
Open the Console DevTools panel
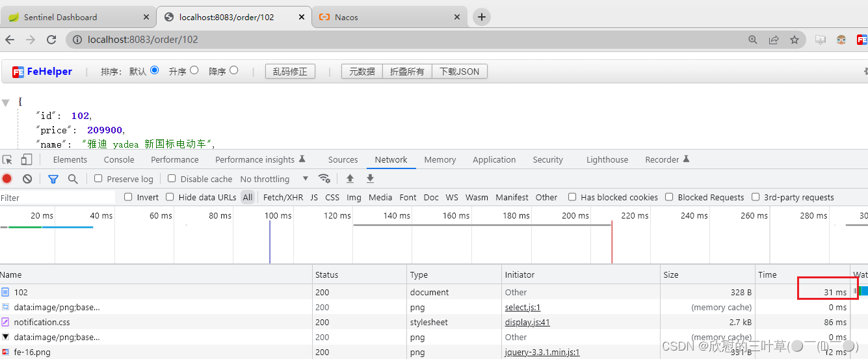119,159
